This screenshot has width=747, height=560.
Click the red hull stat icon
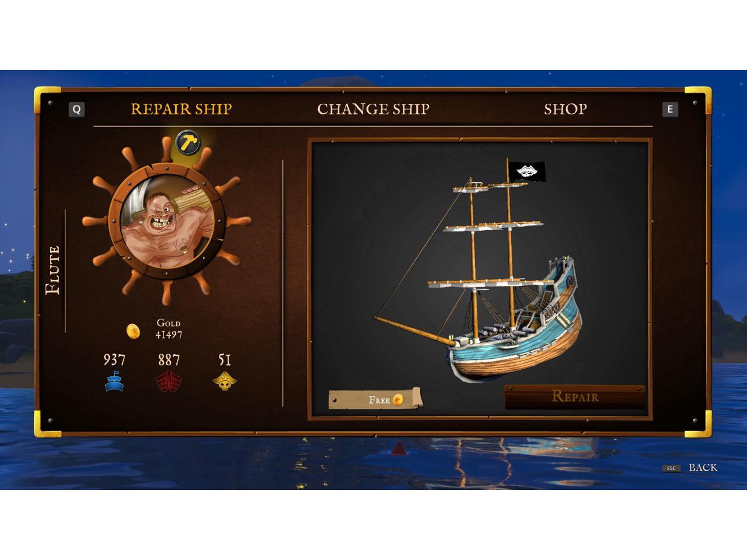pos(169,381)
